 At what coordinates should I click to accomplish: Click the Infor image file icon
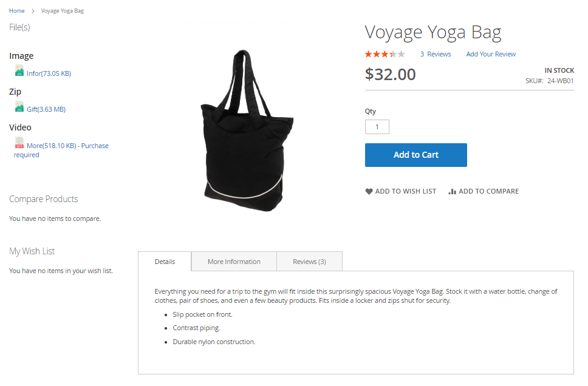pos(19,71)
